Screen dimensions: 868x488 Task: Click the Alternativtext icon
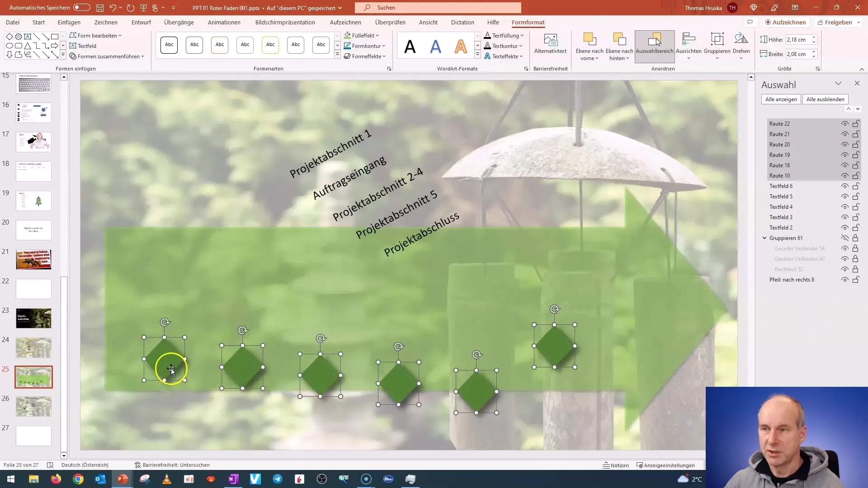550,40
